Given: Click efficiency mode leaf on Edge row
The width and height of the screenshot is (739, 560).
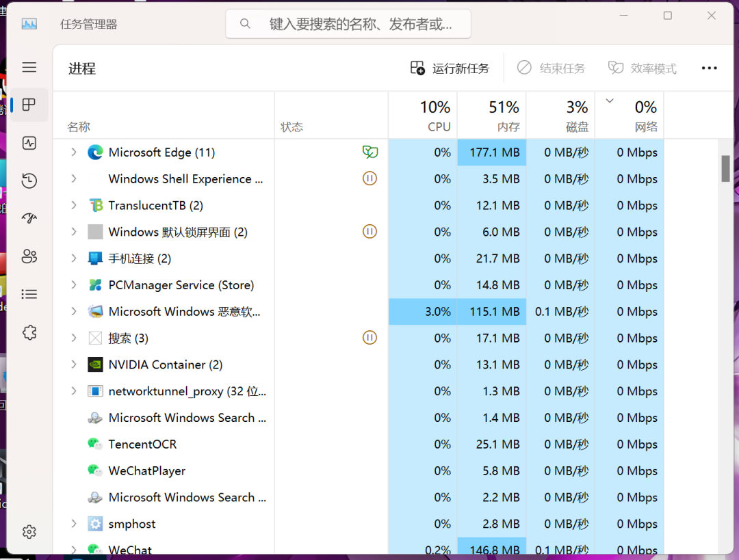Looking at the screenshot, I should coord(370,152).
